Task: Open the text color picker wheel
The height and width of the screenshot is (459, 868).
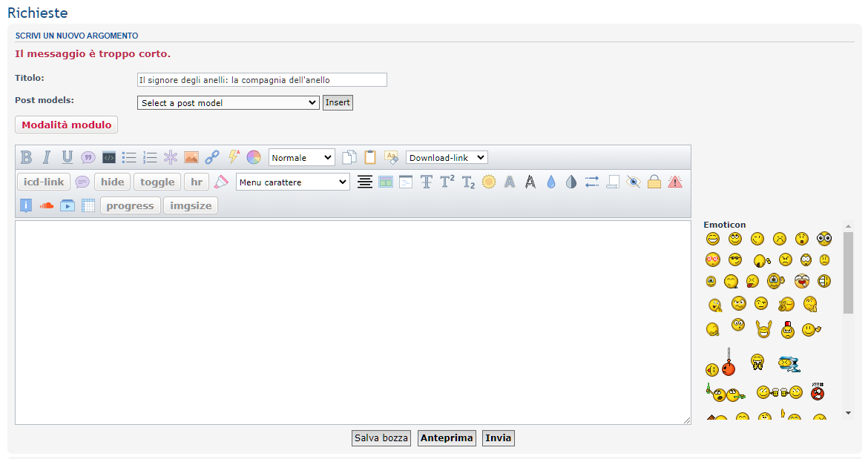Action: 254,157
